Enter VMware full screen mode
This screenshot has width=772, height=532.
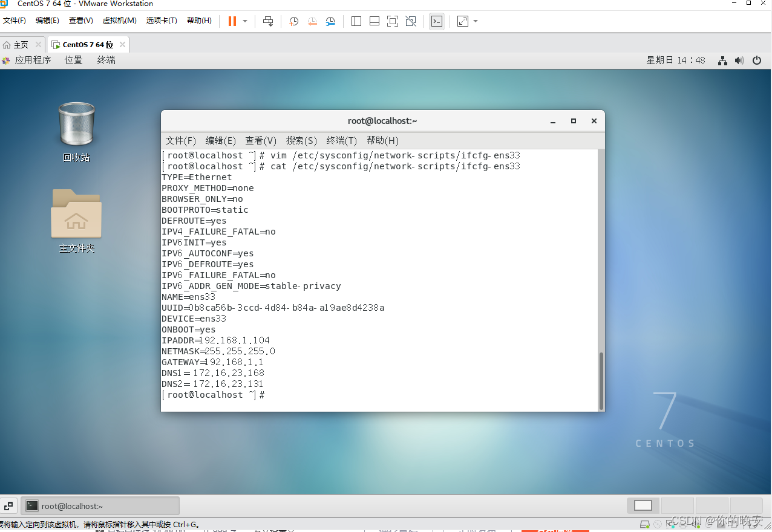(393, 21)
